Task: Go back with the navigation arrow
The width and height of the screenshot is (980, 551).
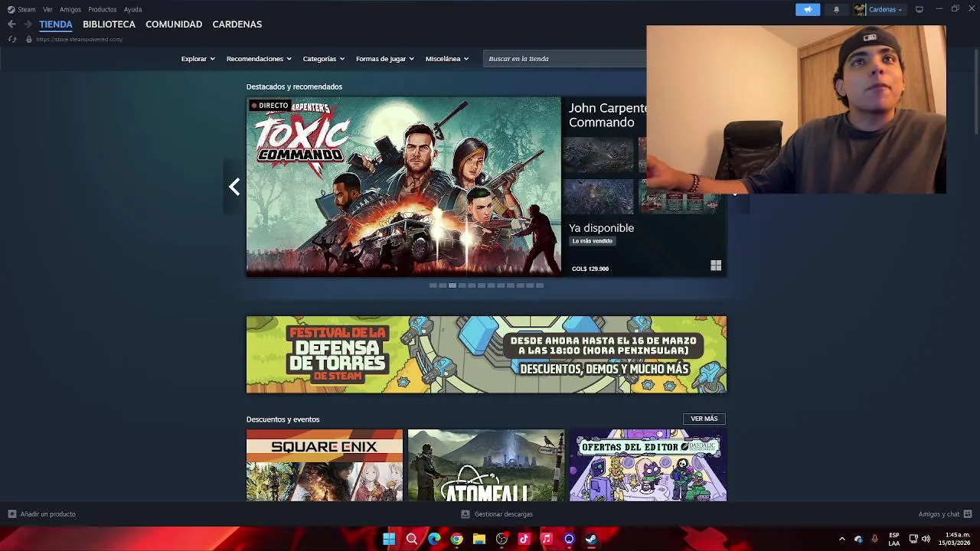Action: (11, 24)
